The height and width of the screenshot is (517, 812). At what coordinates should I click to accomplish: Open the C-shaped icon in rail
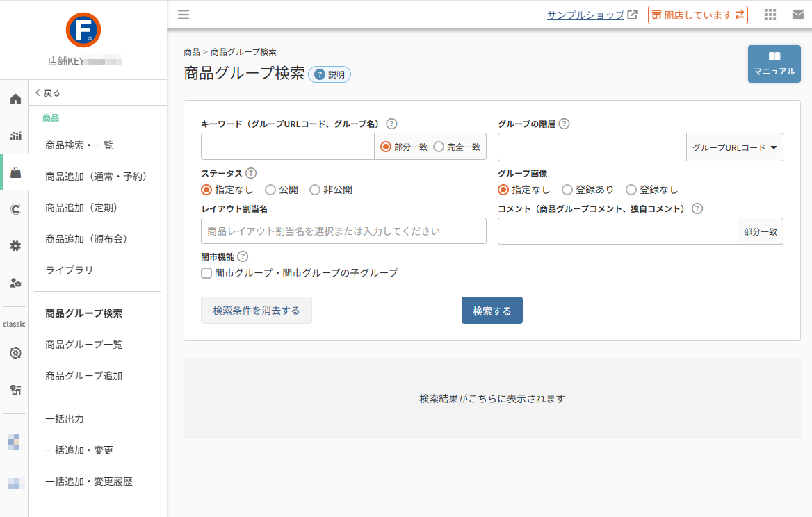(15, 209)
